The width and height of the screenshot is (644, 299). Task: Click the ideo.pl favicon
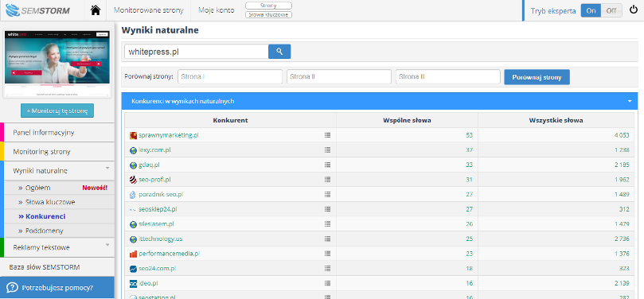133,283
